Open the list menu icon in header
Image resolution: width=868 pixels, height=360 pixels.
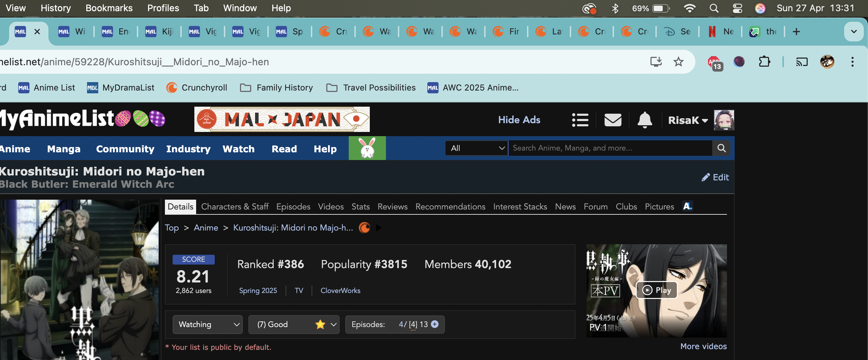[x=580, y=120]
